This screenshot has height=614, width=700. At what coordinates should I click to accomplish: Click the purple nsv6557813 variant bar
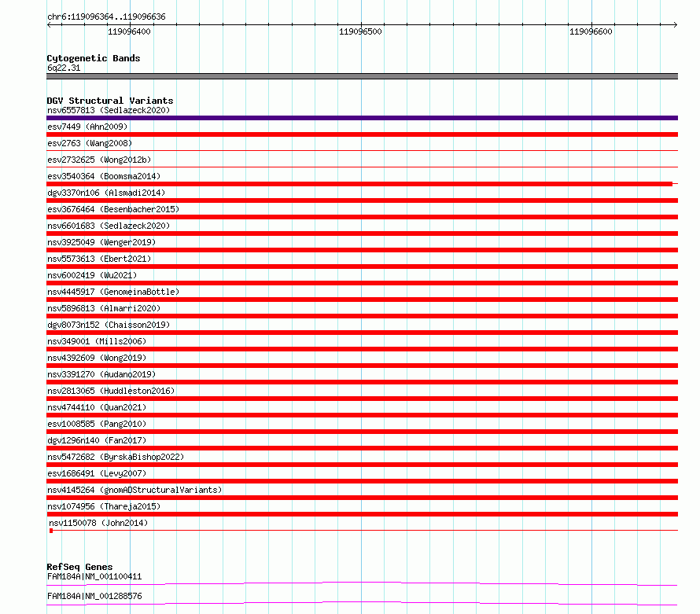tap(362, 118)
